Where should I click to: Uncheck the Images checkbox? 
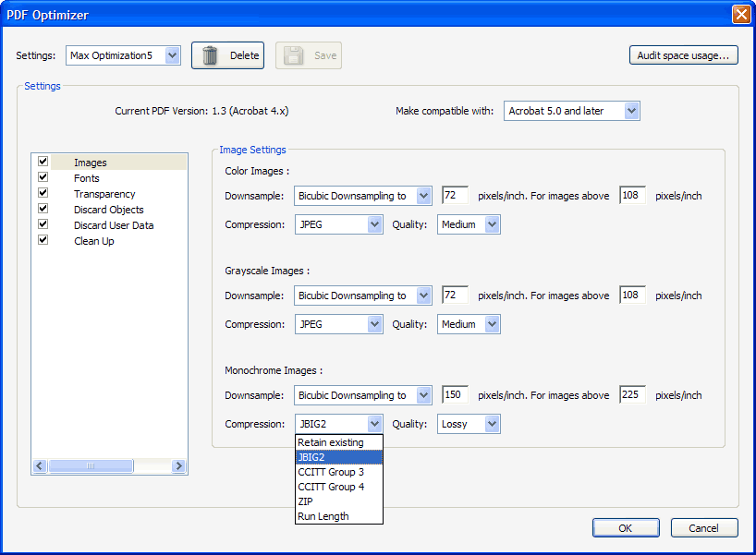point(43,162)
